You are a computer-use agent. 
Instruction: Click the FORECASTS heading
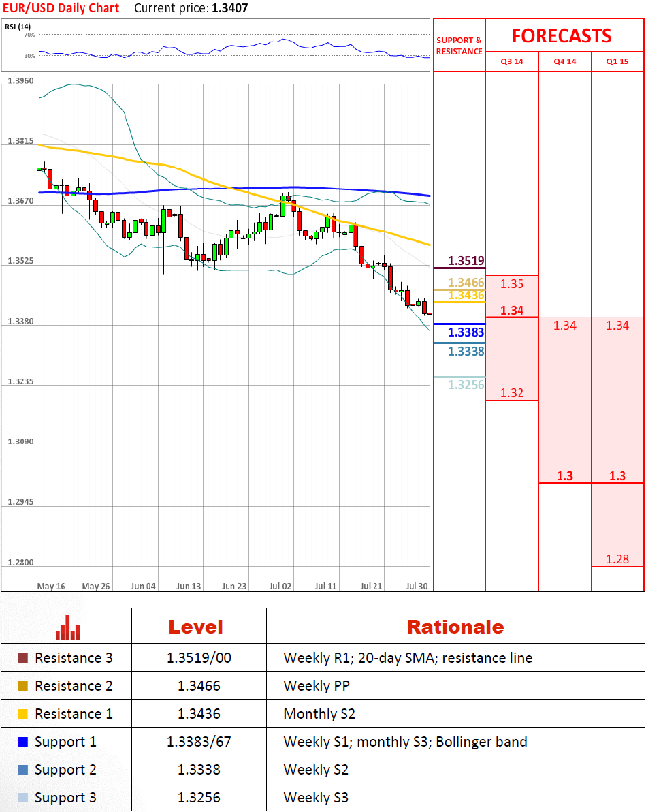pyautogui.click(x=562, y=35)
